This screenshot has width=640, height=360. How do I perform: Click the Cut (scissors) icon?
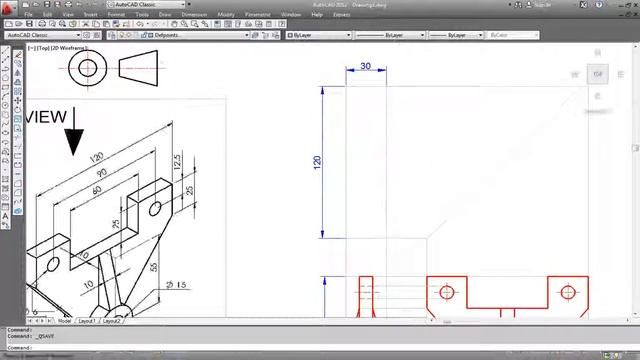tap(86, 24)
